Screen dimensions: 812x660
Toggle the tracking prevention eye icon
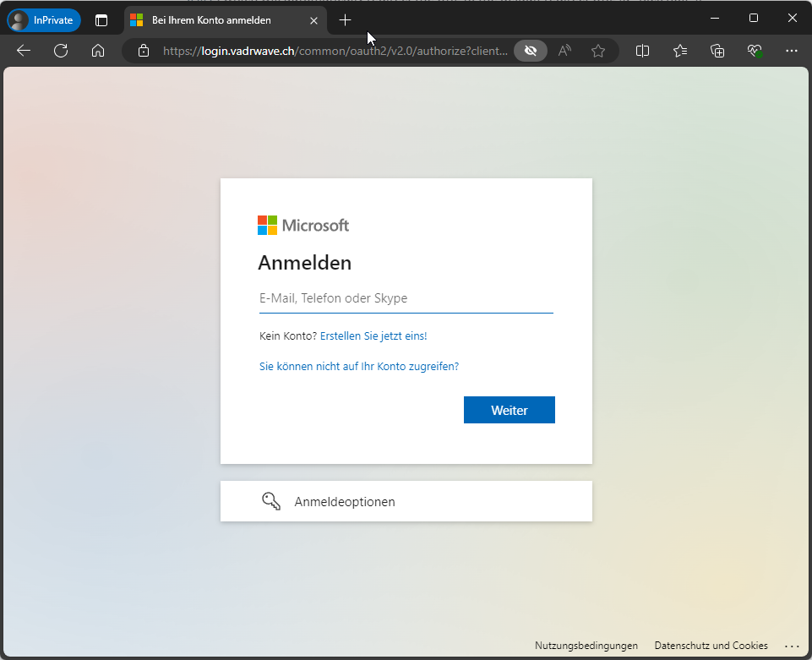(531, 51)
